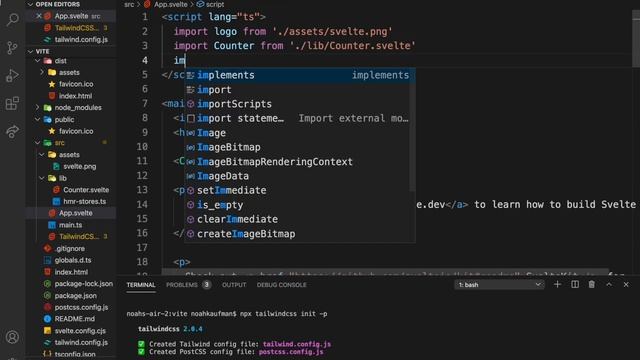Open favicon.ico in the dist folder
The width and height of the screenshot is (640, 360).
(x=76, y=84)
